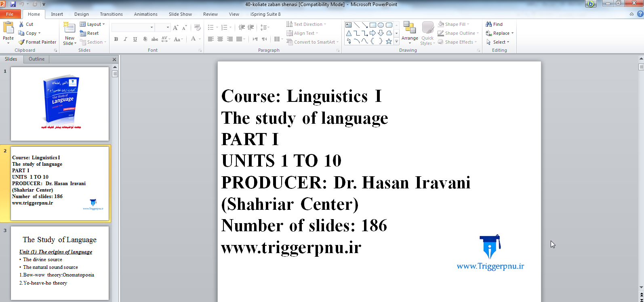This screenshot has width=644, height=302.
Task: Click the Paste clipboard icon
Action: [x=8, y=28]
